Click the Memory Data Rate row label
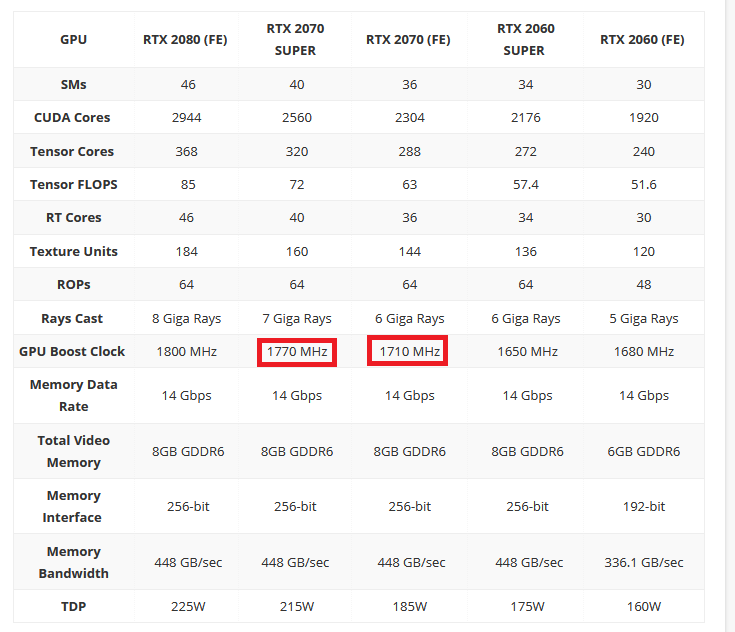Viewport: 735px width, 632px height. point(74,395)
